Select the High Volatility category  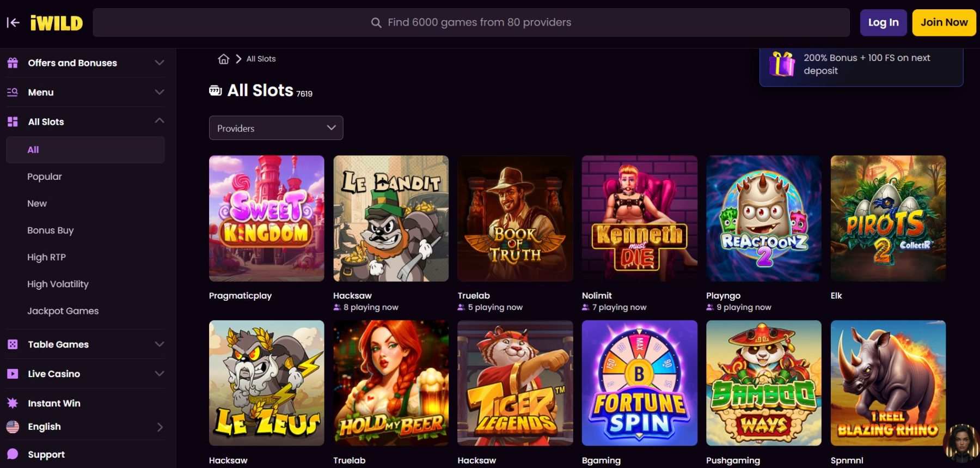click(58, 284)
